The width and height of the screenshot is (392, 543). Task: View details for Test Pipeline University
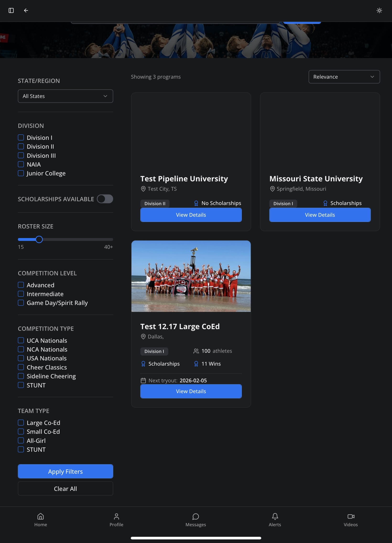point(191,215)
